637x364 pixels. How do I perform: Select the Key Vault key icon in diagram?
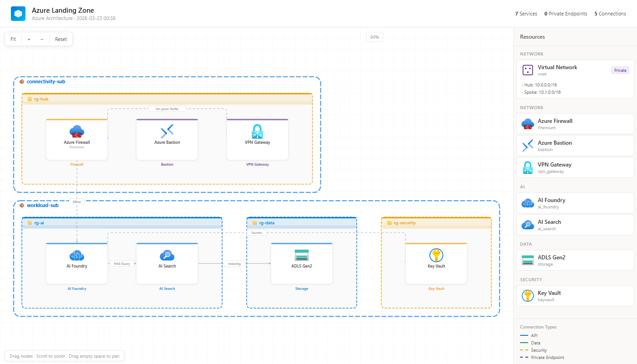(436, 255)
